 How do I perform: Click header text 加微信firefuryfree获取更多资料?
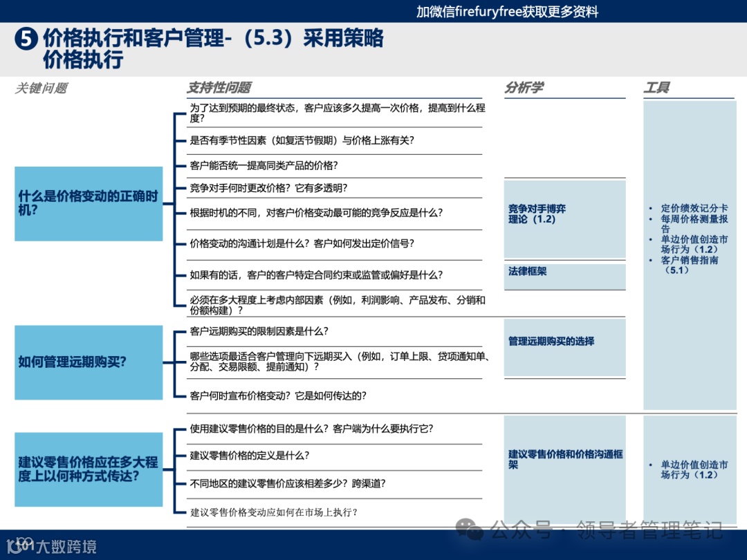pos(507,12)
